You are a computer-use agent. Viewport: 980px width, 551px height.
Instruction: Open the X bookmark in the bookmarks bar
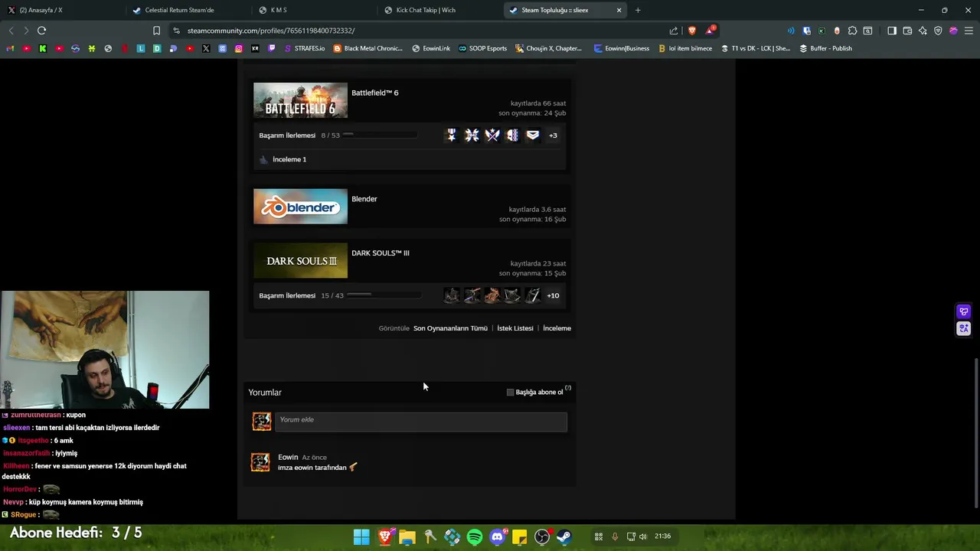click(x=206, y=48)
